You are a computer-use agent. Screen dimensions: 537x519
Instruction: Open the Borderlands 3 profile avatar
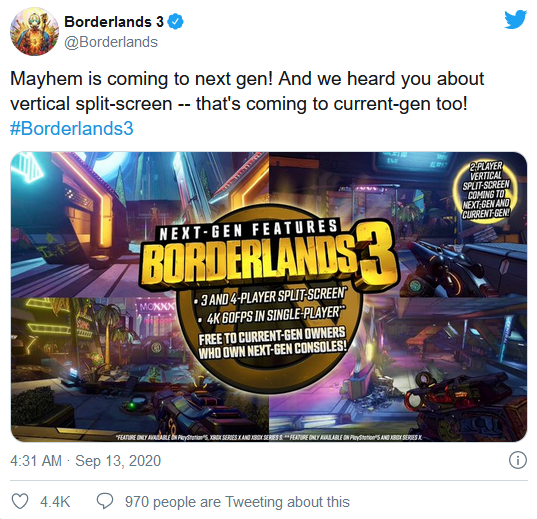tap(34, 31)
